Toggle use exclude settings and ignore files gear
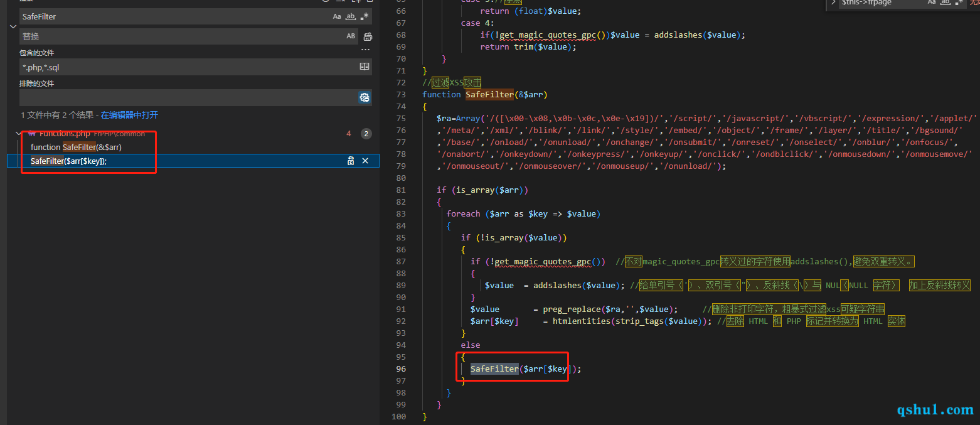This screenshot has height=425, width=980. click(365, 97)
